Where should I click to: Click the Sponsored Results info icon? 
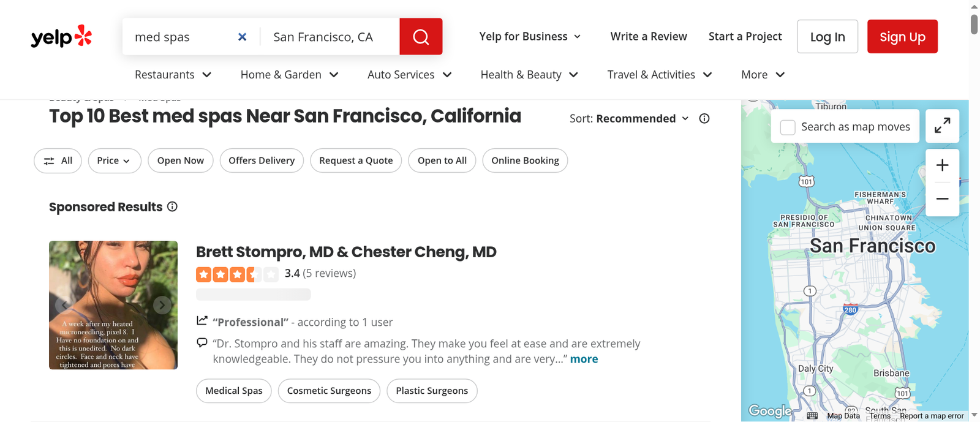click(173, 206)
